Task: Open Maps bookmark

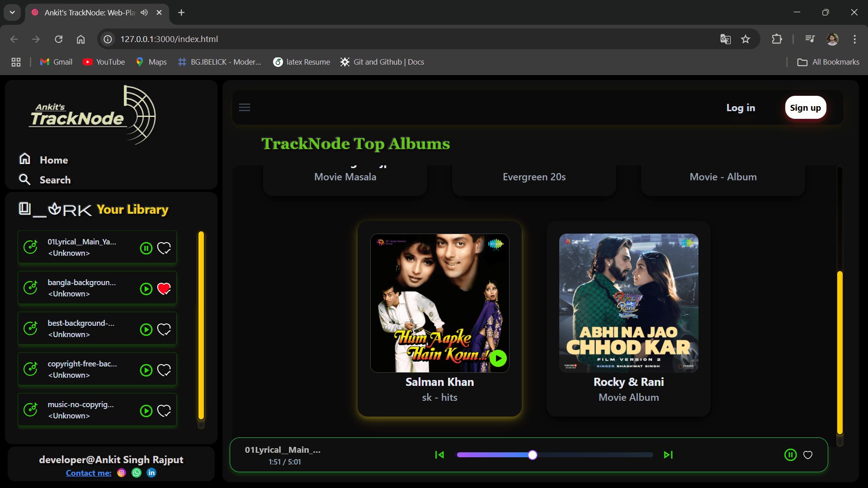Action: click(151, 62)
